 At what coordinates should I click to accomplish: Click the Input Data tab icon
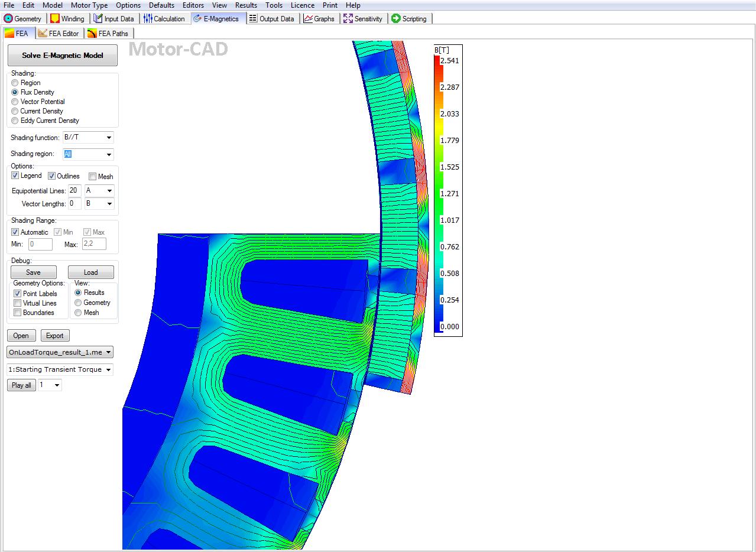tap(98, 19)
